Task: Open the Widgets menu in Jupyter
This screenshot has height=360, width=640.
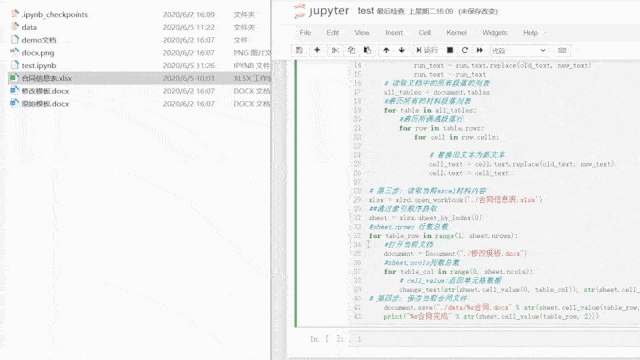Action: pos(495,33)
